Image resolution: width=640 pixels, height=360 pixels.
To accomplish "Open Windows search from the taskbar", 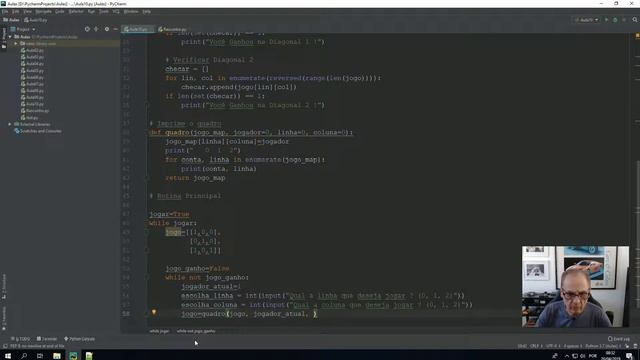I will click(24, 356).
